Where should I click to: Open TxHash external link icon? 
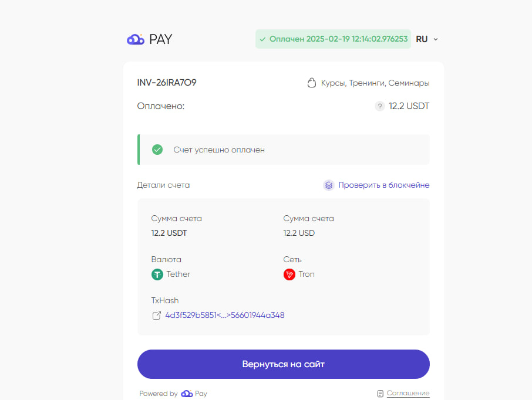coord(156,316)
